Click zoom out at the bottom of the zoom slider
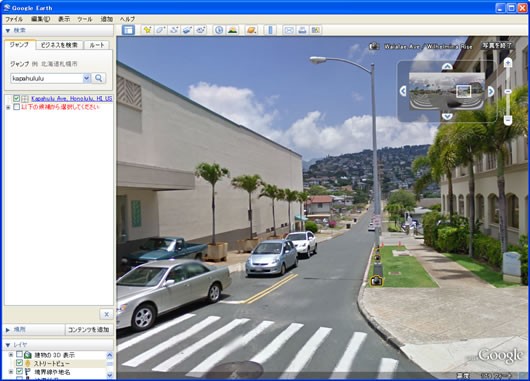This screenshot has height=381, width=530. pos(508,120)
